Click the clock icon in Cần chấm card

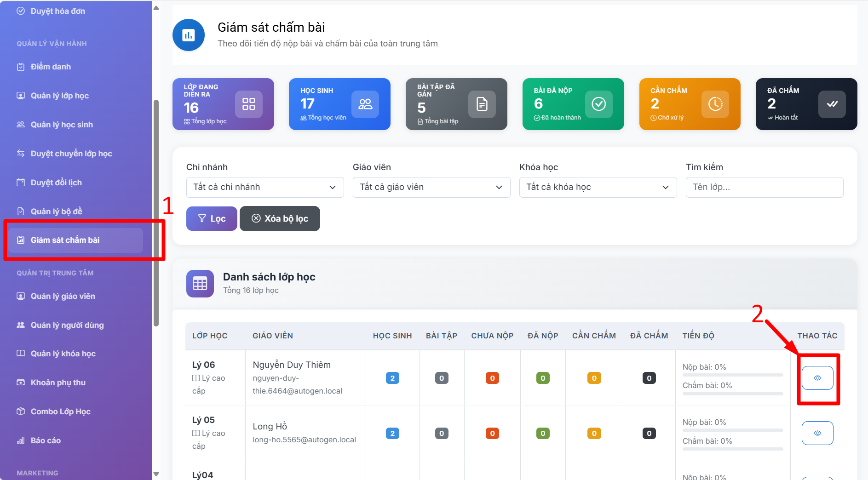point(715,104)
